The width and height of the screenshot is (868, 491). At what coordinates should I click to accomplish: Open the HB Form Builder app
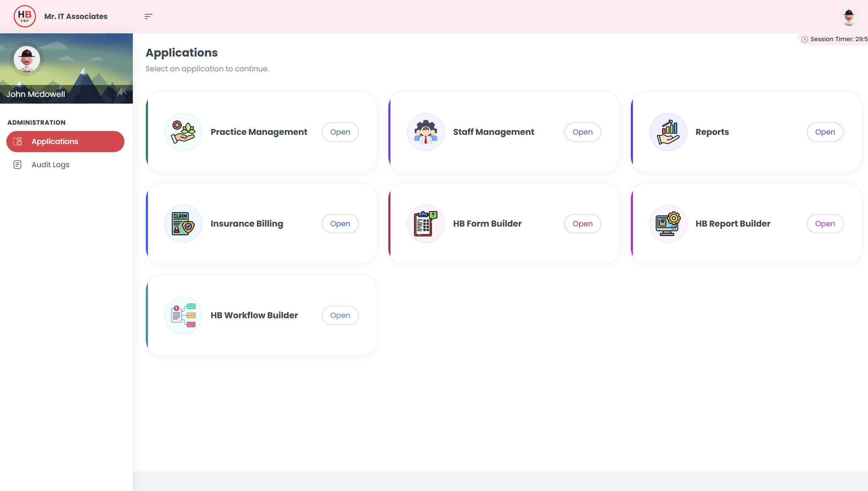coord(583,224)
